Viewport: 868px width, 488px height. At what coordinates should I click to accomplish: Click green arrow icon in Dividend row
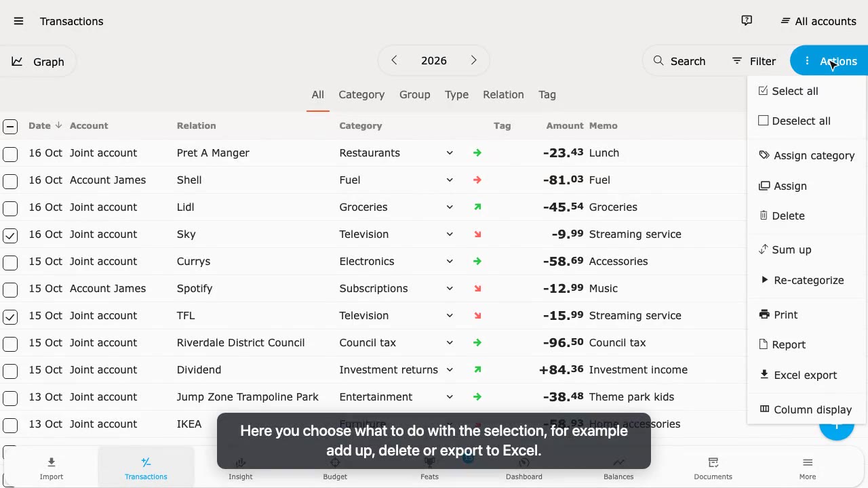click(477, 370)
